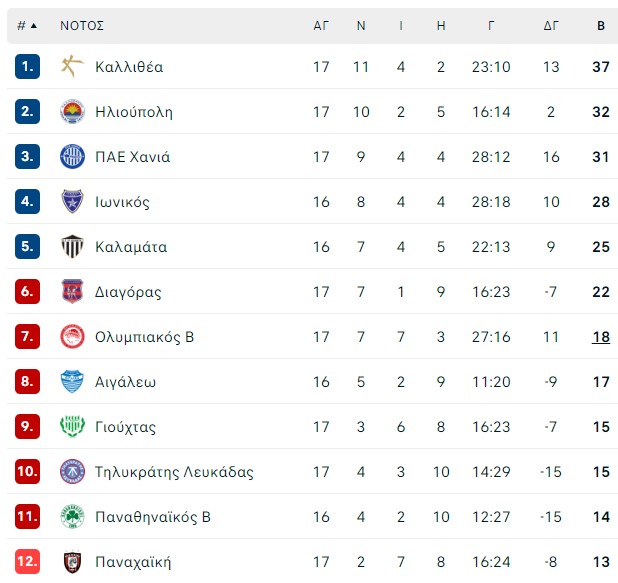
Task: Open the Διαγόρας team name link
Action: coord(128,292)
